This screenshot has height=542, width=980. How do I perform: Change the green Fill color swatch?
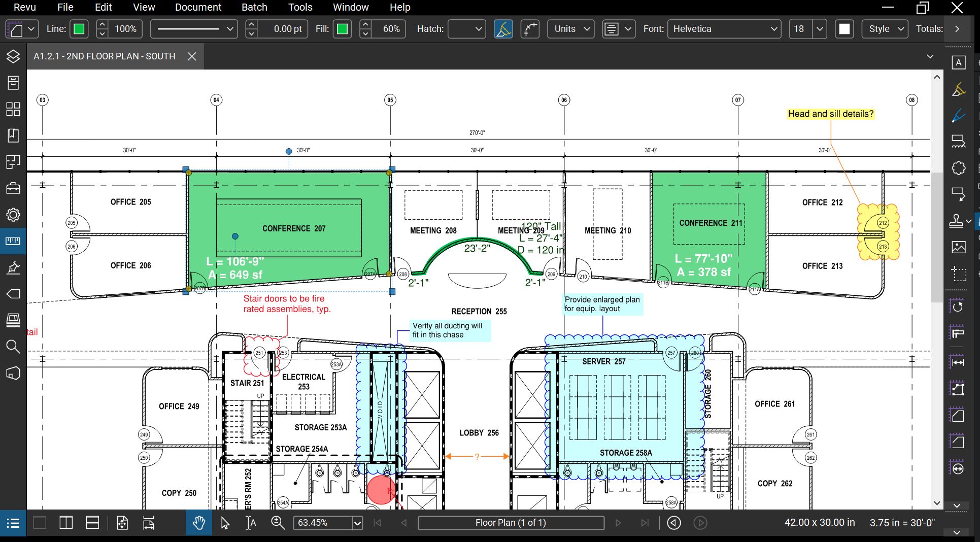point(342,29)
